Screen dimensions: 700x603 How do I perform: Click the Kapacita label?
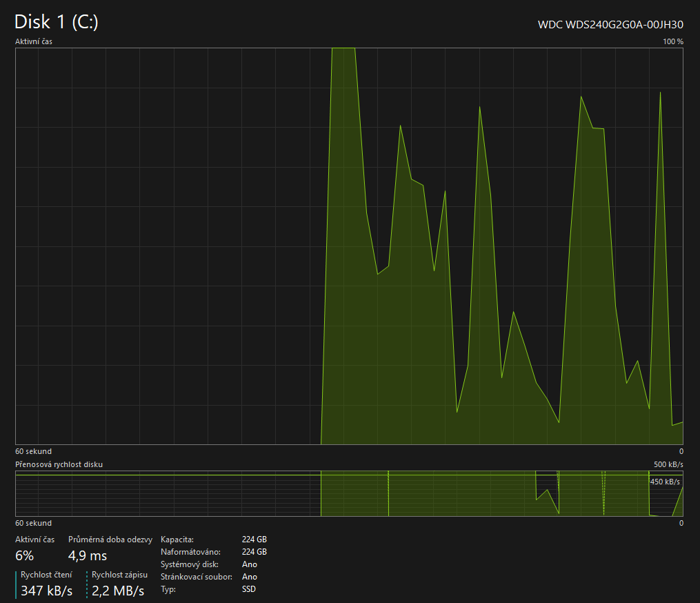coord(177,540)
